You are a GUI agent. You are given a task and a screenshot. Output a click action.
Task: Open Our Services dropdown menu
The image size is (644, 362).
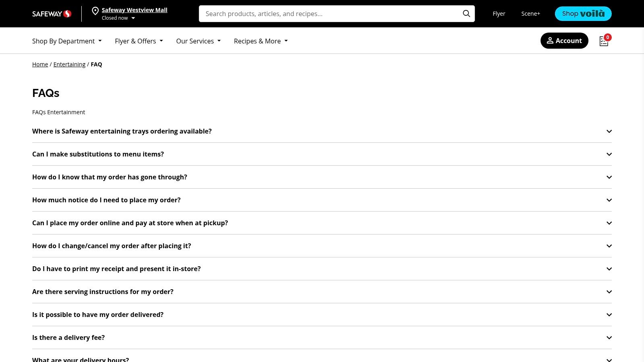198,41
